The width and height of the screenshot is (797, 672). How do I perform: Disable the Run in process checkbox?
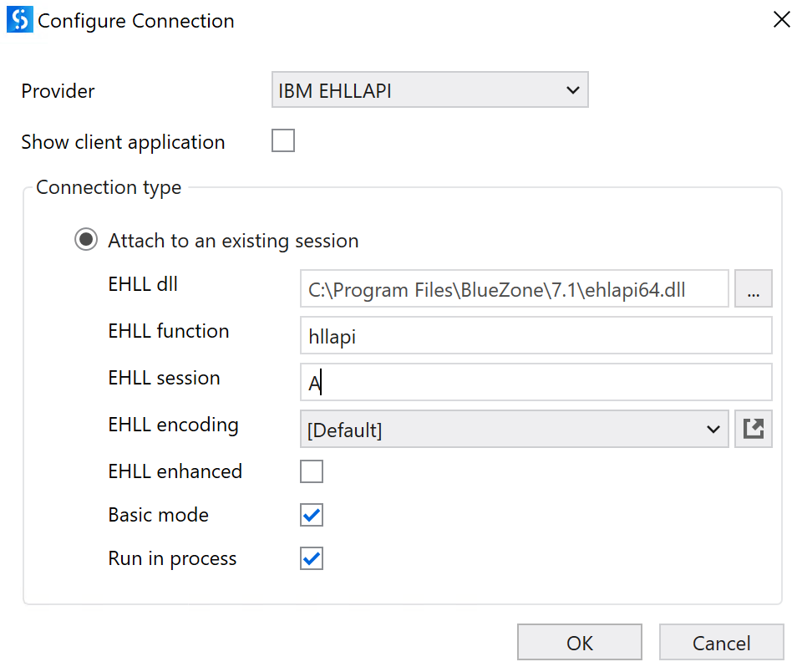[312, 558]
